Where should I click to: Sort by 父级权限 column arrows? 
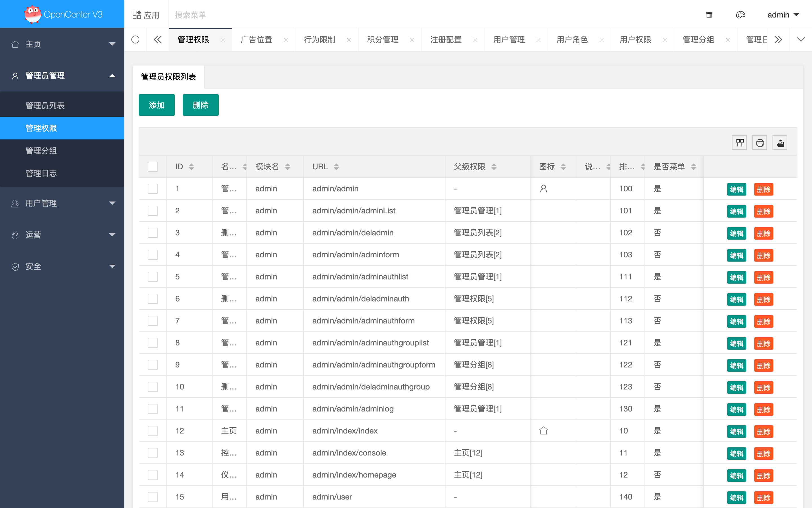[494, 167]
